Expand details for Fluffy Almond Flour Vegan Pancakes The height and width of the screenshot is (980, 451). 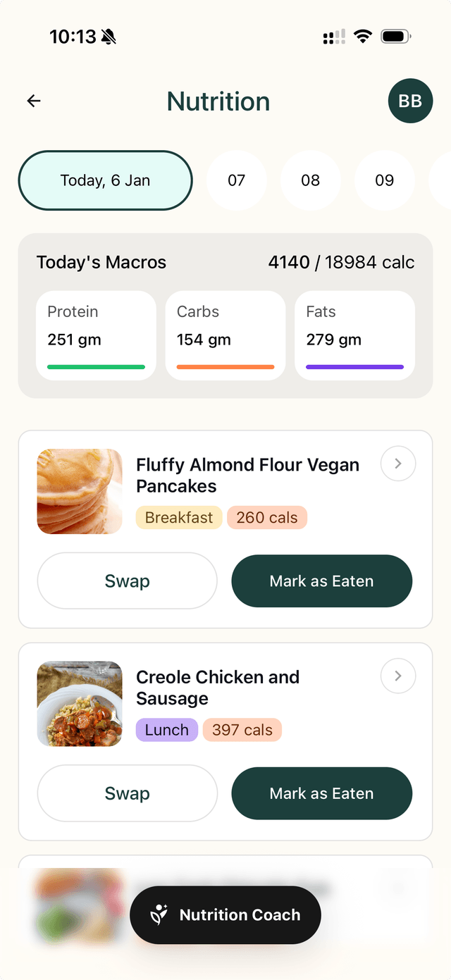[x=397, y=463]
